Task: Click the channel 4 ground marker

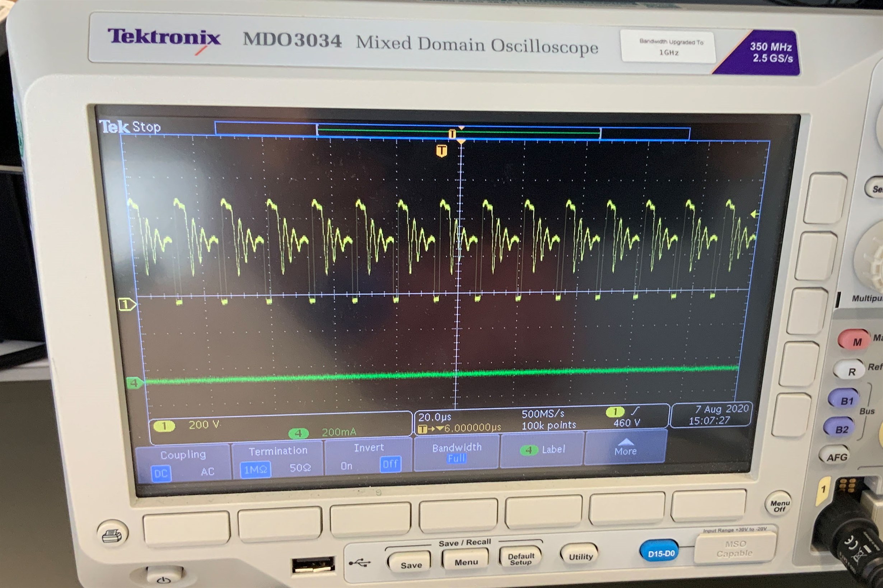Action: [x=135, y=383]
